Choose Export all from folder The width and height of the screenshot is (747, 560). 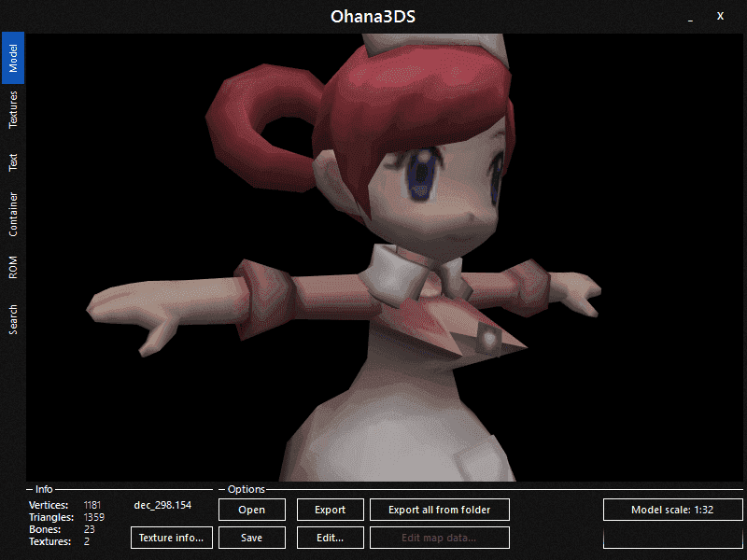440,510
